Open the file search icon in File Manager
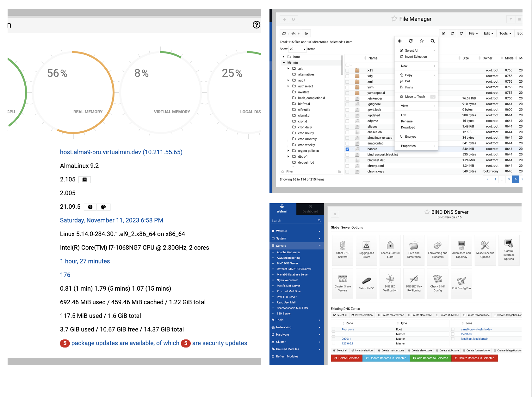Viewport: 532px width, 397px height. pyautogui.click(x=432, y=41)
